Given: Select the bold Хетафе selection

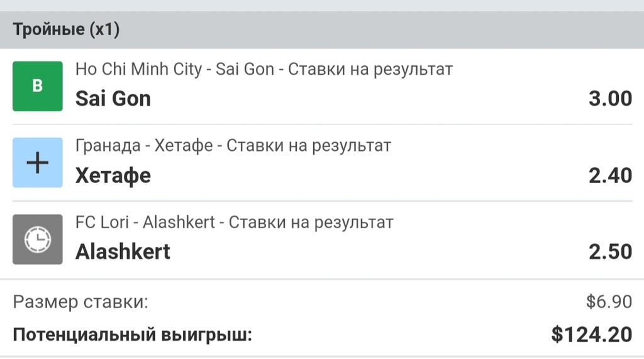Looking at the screenshot, I should click(113, 175).
